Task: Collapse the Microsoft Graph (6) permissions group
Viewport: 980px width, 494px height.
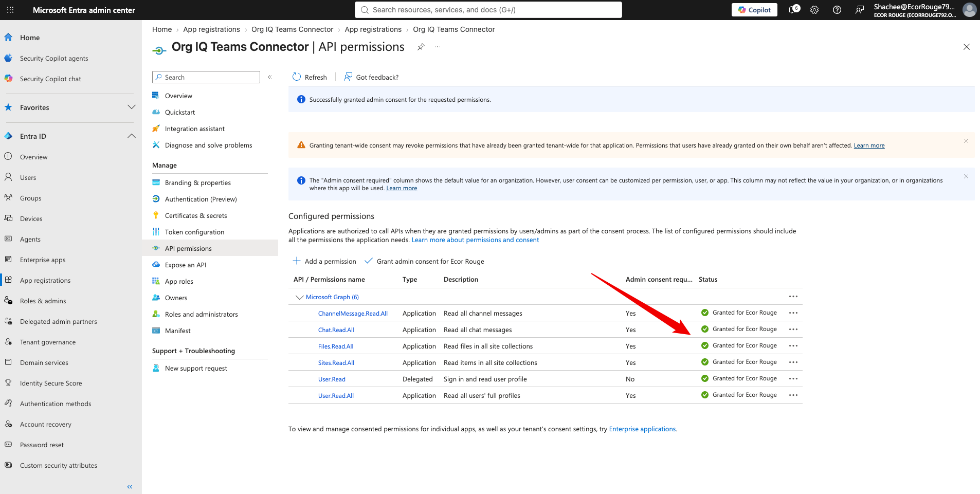Action: point(299,297)
